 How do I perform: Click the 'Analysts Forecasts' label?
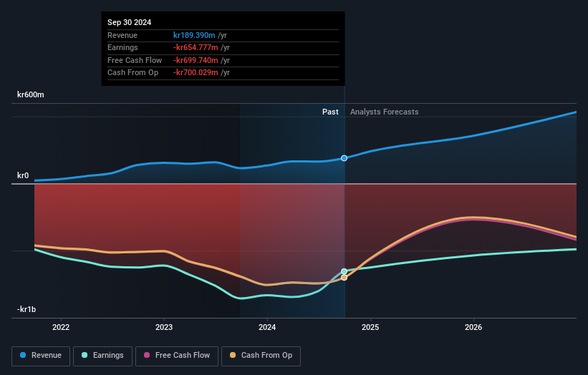click(385, 112)
